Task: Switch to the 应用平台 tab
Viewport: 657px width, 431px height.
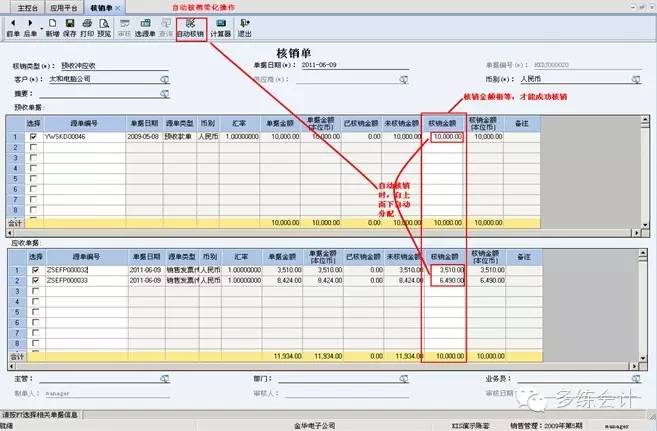Action: (x=63, y=8)
